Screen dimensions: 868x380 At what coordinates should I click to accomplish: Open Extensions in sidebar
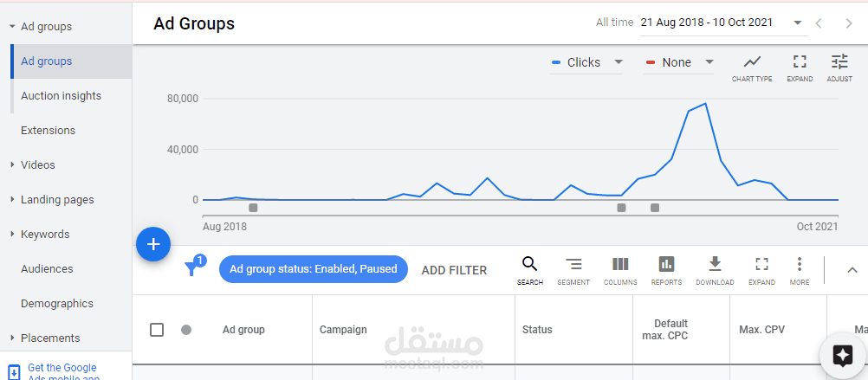(x=49, y=131)
